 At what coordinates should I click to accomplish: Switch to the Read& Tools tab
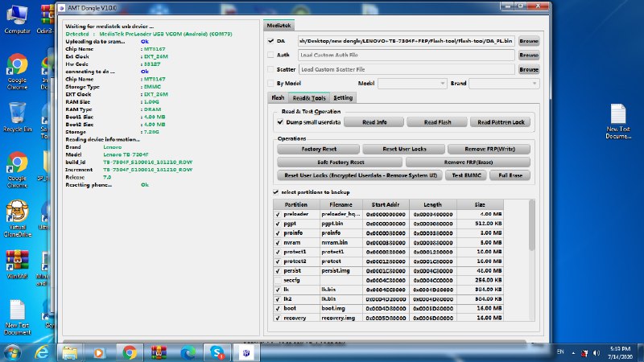(x=309, y=97)
